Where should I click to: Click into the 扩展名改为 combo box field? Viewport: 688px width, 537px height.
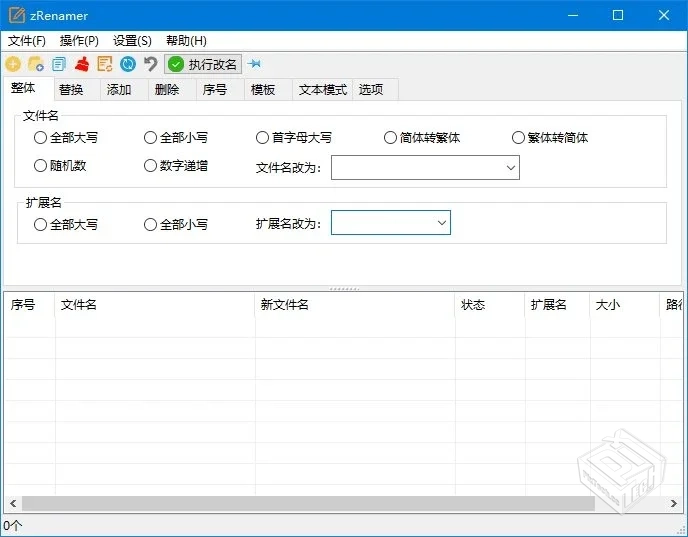(x=391, y=223)
